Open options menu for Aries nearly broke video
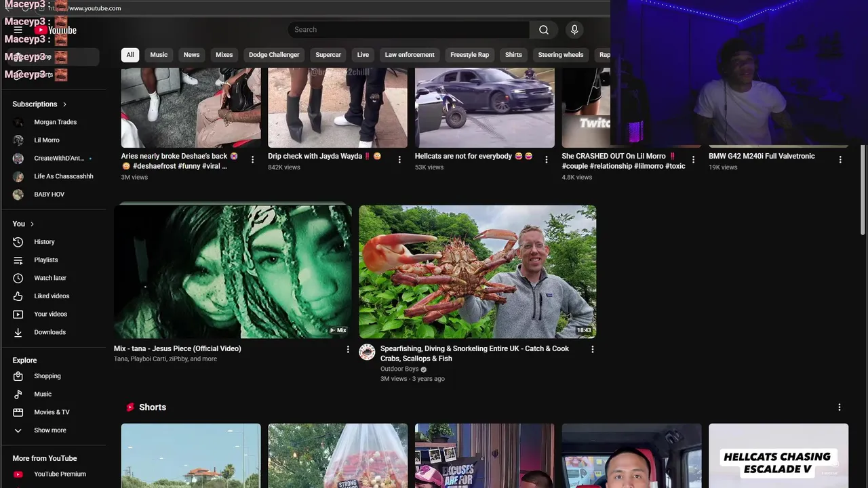This screenshot has height=488, width=868. point(252,160)
